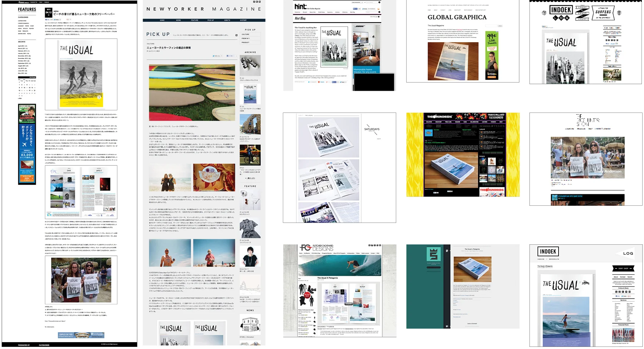Select HOME in Newyorker Magazine nav bar
The image size is (644, 349).
(x=162, y=20)
